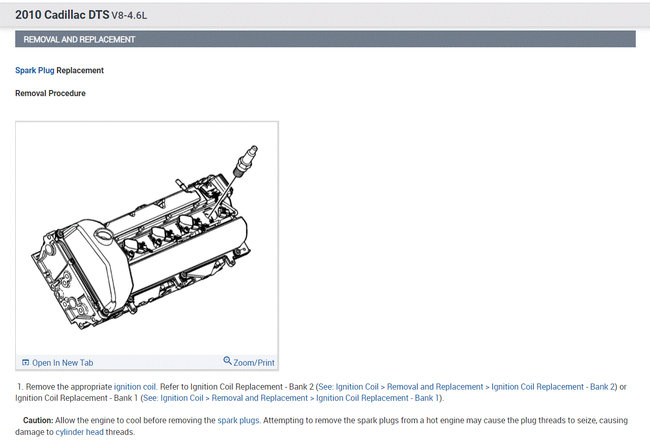Click the engine spark plug diagram thumbnail
Screen dimensions: 650x441
147,238
